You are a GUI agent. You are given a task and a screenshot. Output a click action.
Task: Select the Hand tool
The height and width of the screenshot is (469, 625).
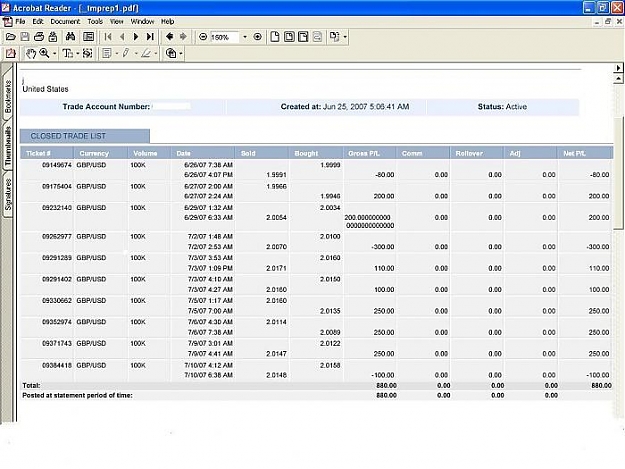pyautogui.click(x=30, y=53)
